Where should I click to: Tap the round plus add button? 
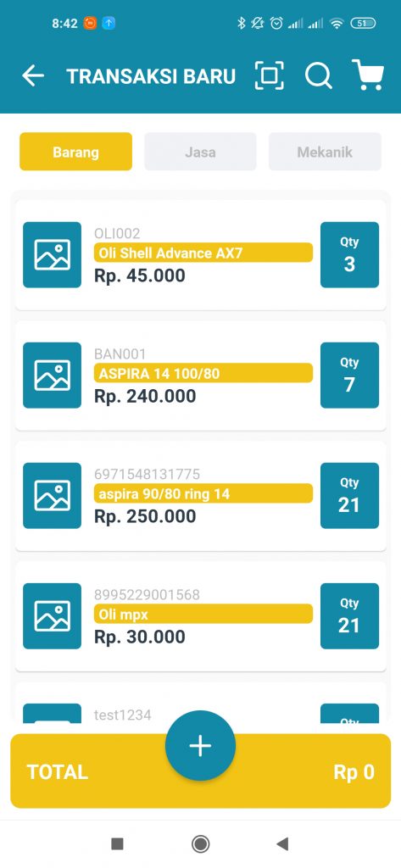point(200,746)
